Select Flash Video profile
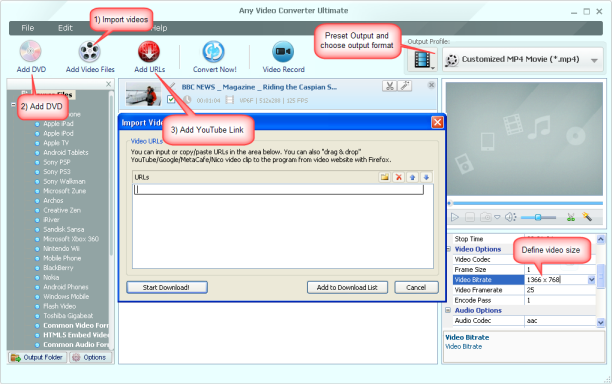Viewport: 612px width, 384px height. click(59, 306)
